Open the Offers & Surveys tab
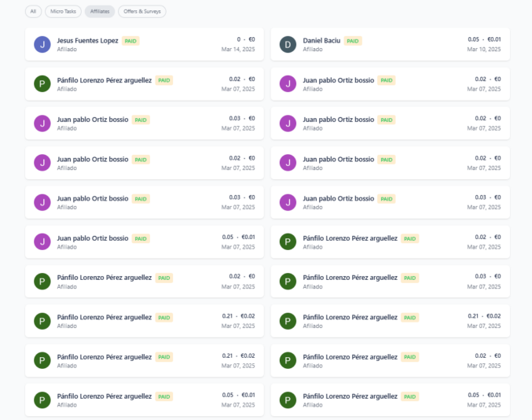This screenshot has height=420, width=532. click(x=142, y=12)
